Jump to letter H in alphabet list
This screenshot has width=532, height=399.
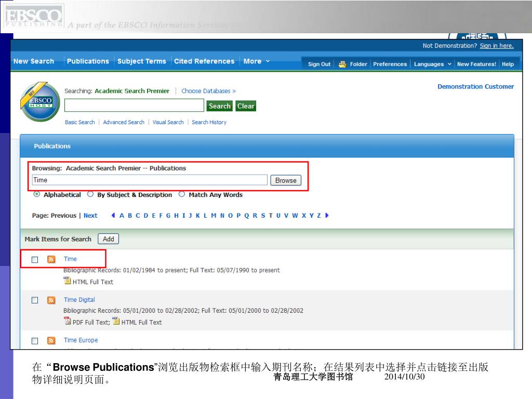coord(176,216)
